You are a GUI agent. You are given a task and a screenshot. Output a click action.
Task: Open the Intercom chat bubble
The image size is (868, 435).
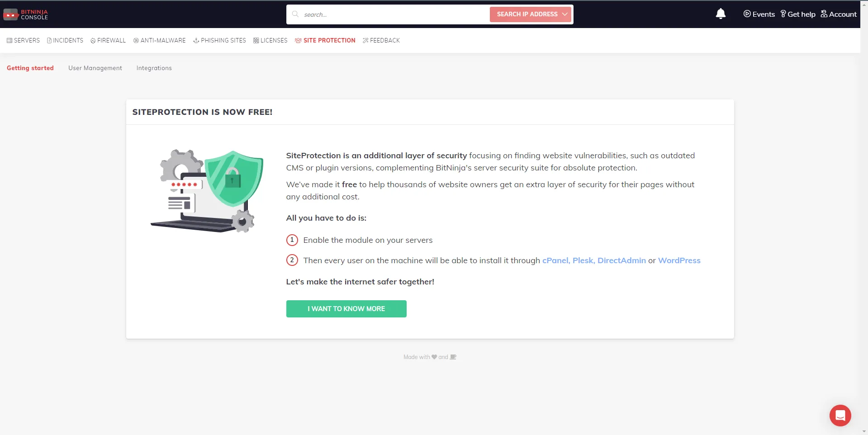coord(840,415)
